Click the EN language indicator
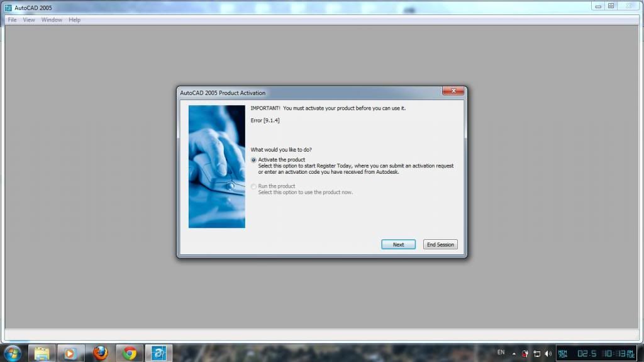The image size is (644, 362). point(501,353)
